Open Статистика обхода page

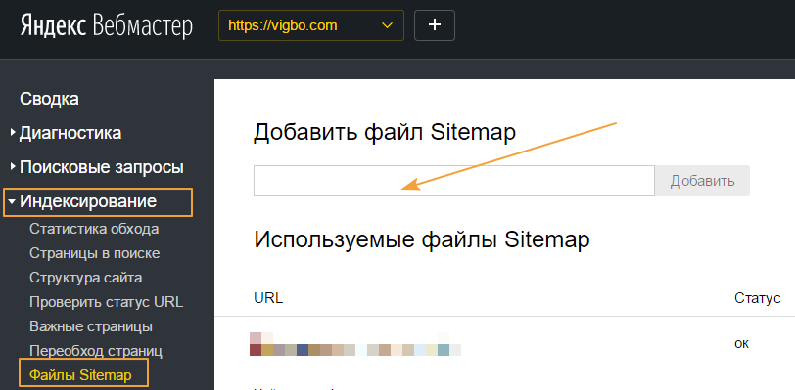tap(94, 229)
